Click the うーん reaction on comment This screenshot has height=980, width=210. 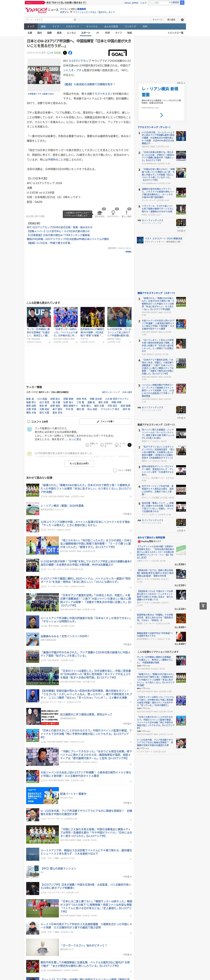tap(117, 445)
